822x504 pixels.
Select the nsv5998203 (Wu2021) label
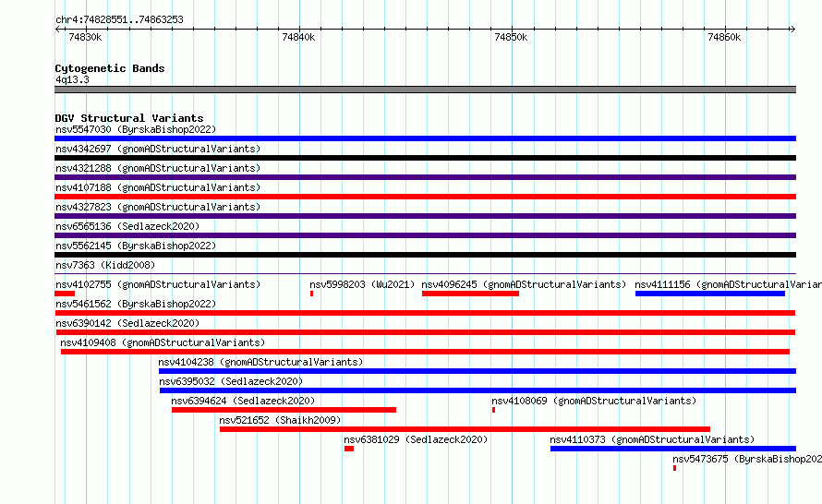362,284
